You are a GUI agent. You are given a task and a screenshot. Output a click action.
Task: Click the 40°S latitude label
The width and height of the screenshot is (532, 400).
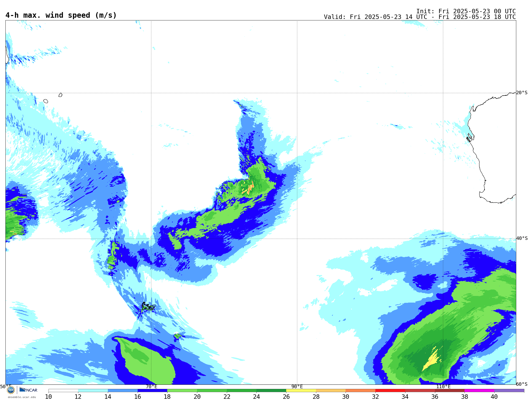pyautogui.click(x=522, y=238)
